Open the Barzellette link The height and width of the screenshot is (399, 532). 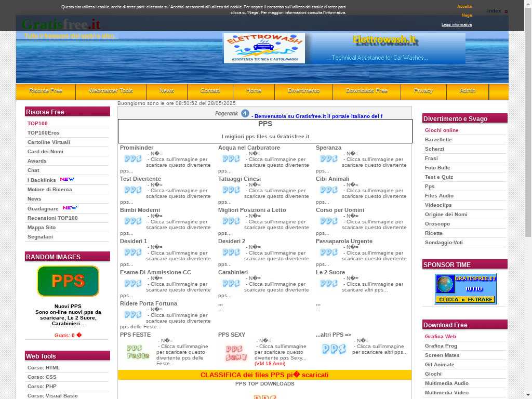[x=438, y=140]
